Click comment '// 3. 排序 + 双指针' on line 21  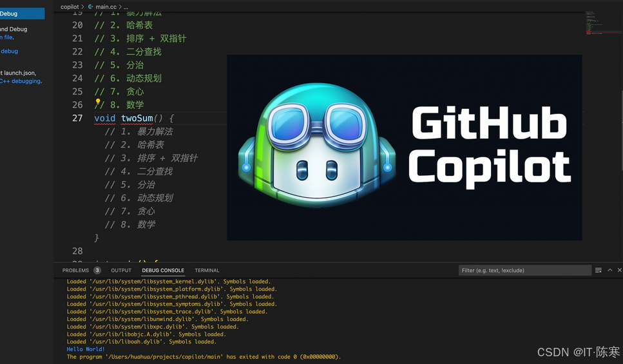coord(140,39)
